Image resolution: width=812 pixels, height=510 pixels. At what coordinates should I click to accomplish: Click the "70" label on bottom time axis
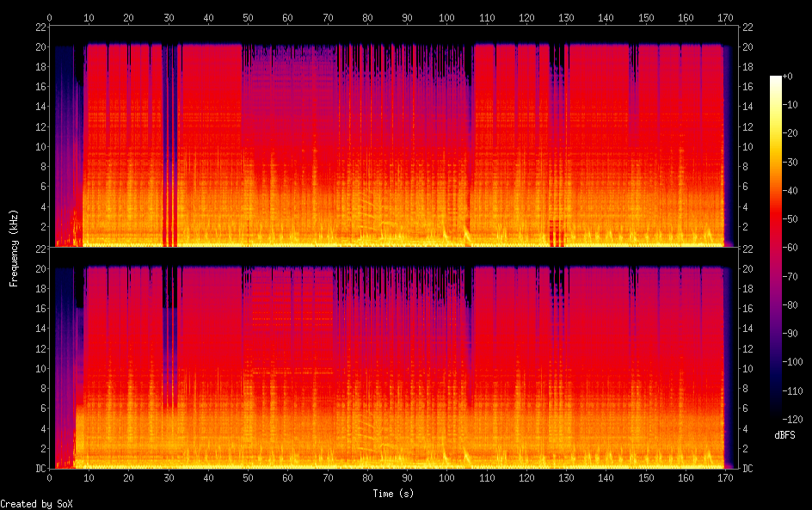(x=328, y=478)
